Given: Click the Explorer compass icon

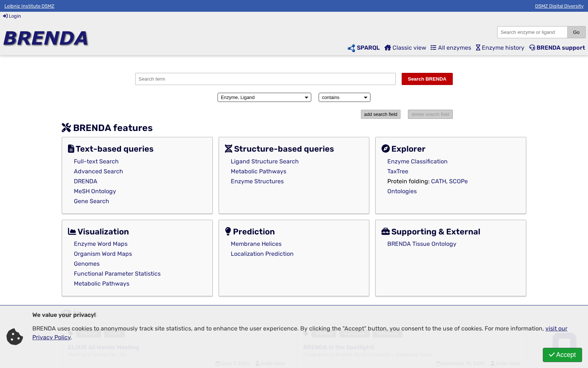Looking at the screenshot, I should (386, 149).
